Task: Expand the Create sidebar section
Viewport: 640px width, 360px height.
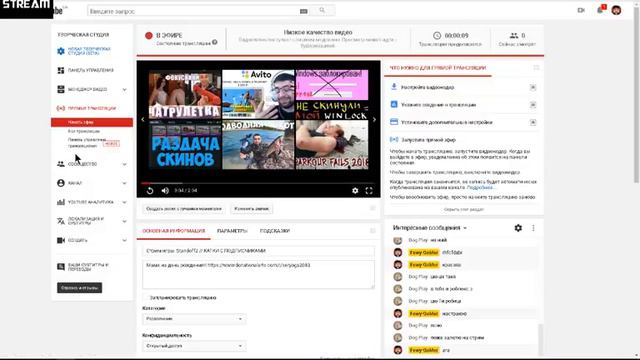Action: (x=124, y=240)
